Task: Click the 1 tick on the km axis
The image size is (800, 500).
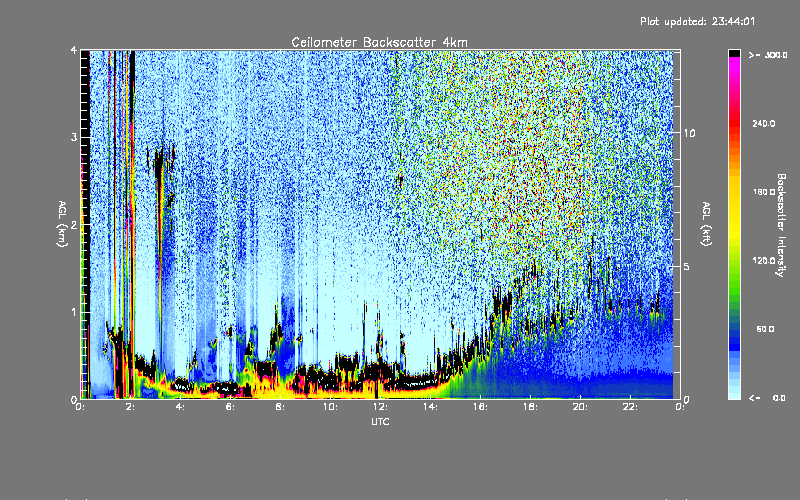Action: coord(74,312)
